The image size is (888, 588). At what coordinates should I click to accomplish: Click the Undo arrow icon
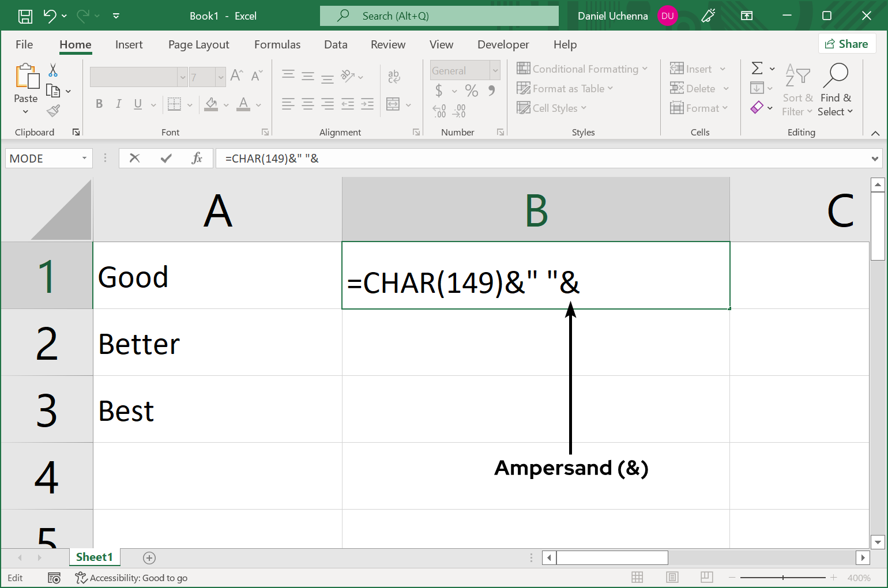click(50, 16)
